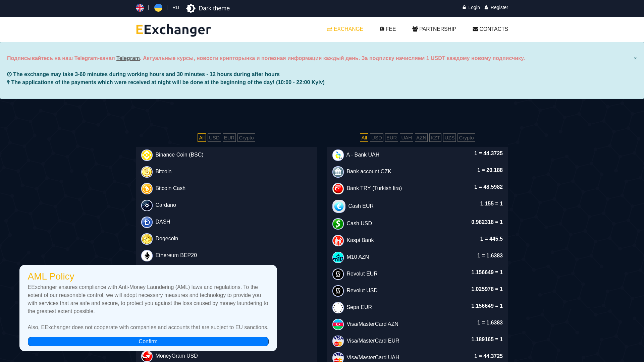This screenshot has height=362, width=644.
Task: Filter the right list by UZS
Action: [x=449, y=138]
